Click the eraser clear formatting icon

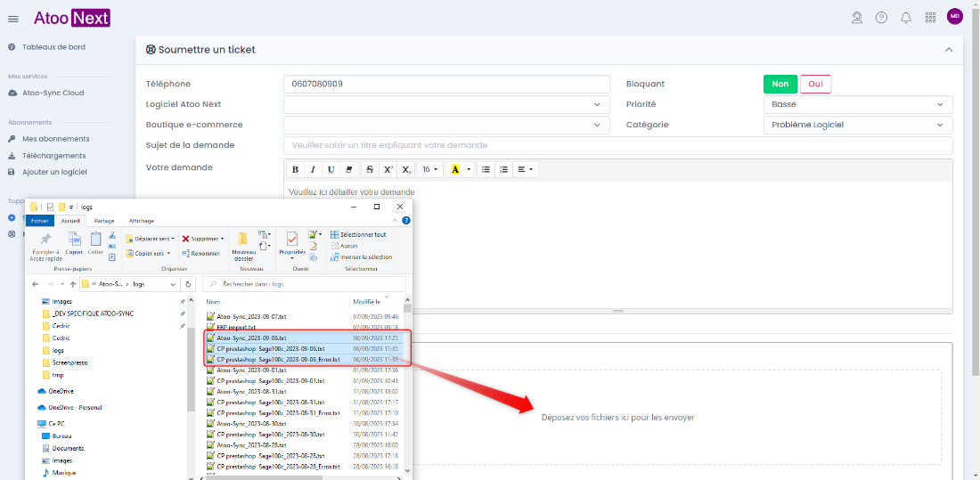[348, 169]
